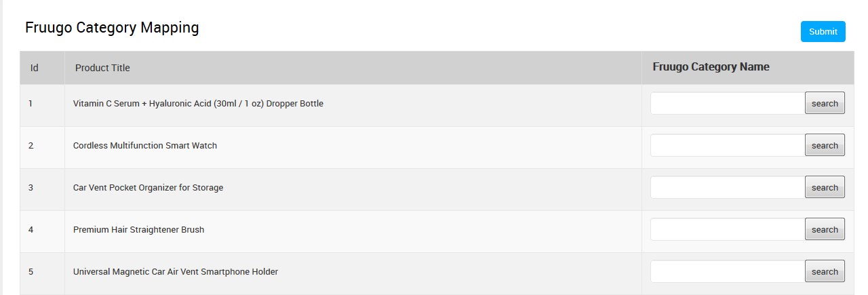Select the Vitamin C Serum product title
The width and height of the screenshot is (868, 295).
pyautogui.click(x=198, y=104)
